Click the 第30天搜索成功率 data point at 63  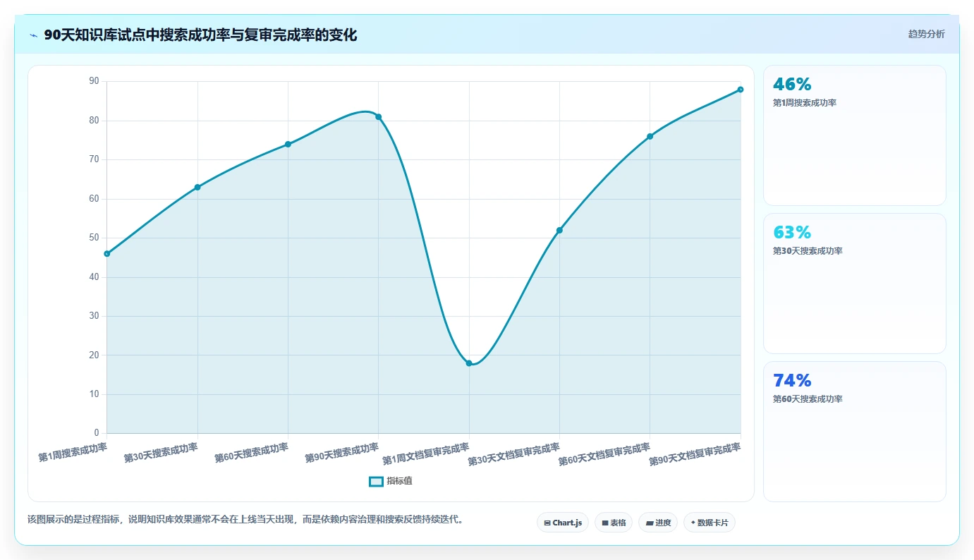(197, 187)
